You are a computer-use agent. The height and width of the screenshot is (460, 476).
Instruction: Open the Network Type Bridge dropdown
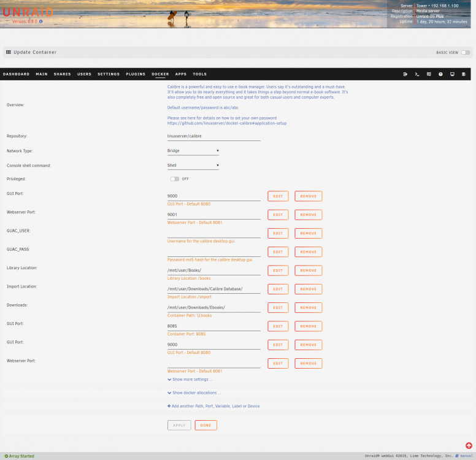(193, 151)
